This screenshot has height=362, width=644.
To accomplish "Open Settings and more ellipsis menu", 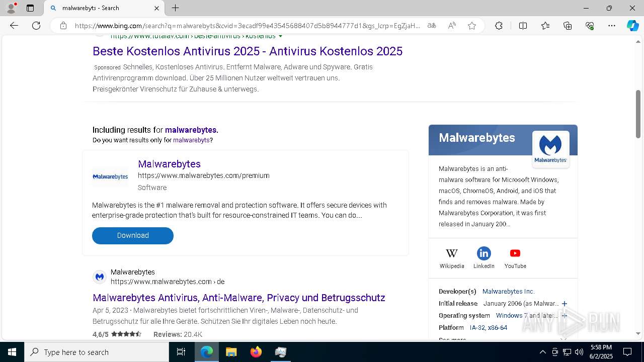I will [x=612, y=26].
